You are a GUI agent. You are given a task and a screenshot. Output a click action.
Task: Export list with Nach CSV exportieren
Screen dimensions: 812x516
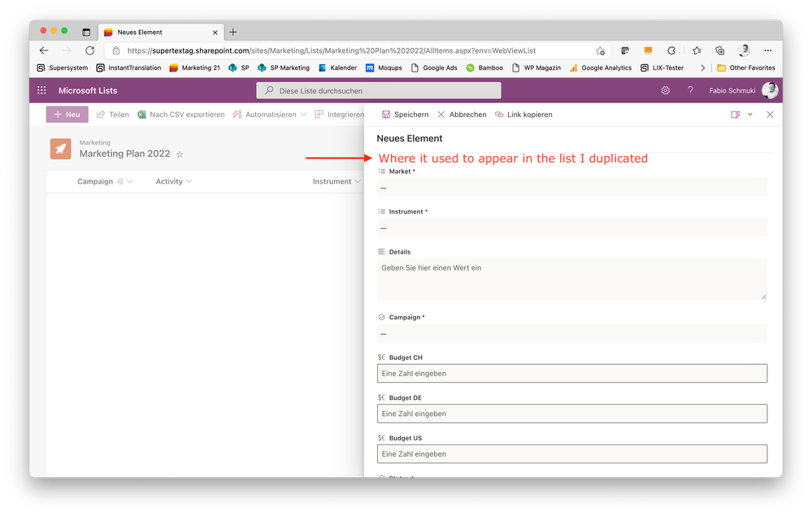(181, 115)
